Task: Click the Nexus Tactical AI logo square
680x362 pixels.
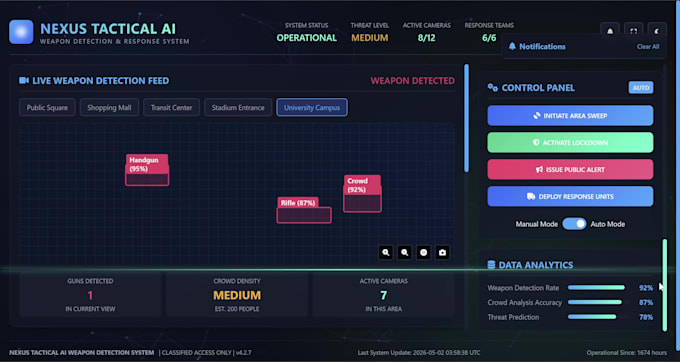Action: (x=21, y=32)
